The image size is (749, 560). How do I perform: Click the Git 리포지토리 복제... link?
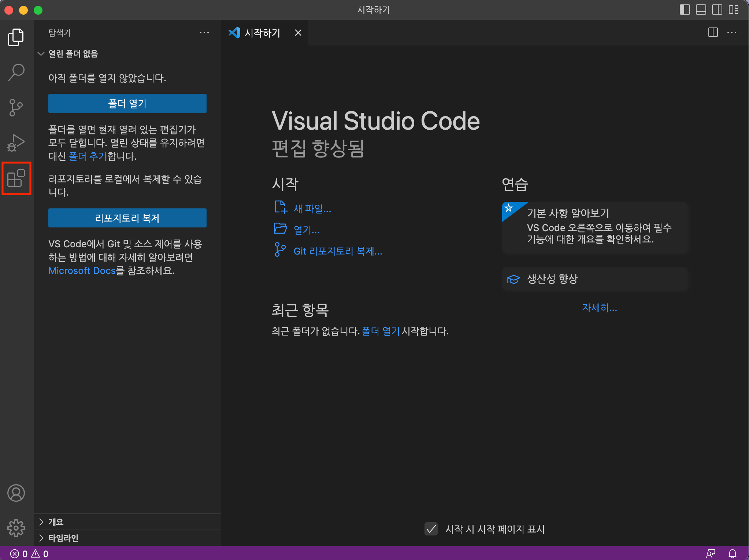point(337,251)
